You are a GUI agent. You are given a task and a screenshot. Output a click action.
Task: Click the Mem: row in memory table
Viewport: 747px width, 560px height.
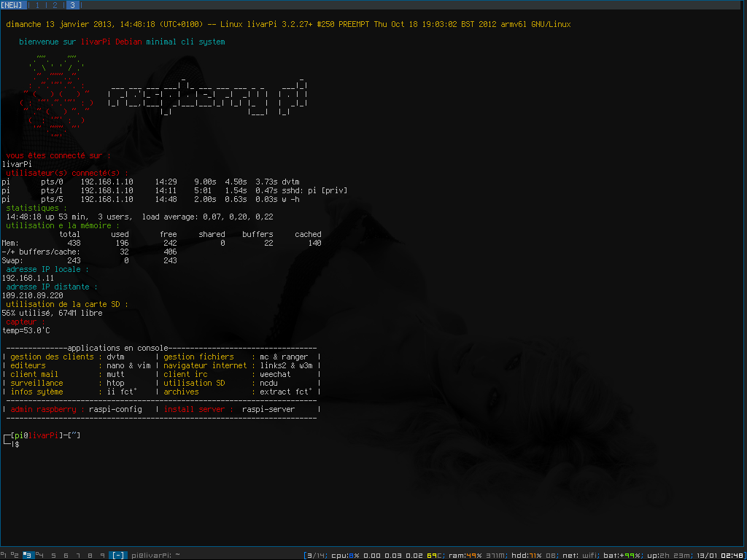click(161, 243)
